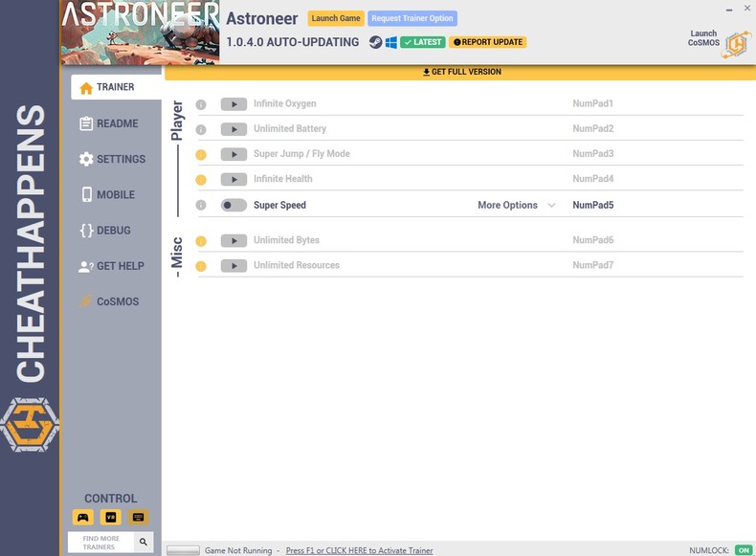Image resolution: width=756 pixels, height=556 pixels.
Task: Click the orange info icon for Super Jump / Fly Mode
Action: tap(201, 155)
